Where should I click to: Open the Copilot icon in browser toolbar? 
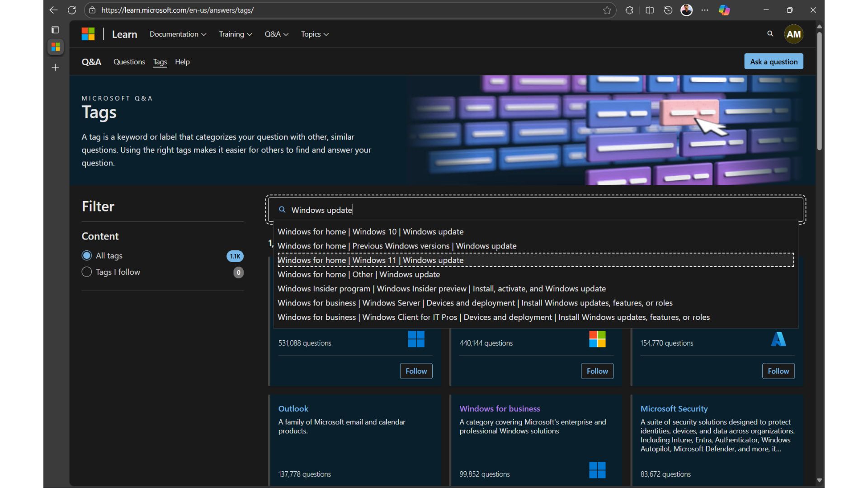click(724, 10)
